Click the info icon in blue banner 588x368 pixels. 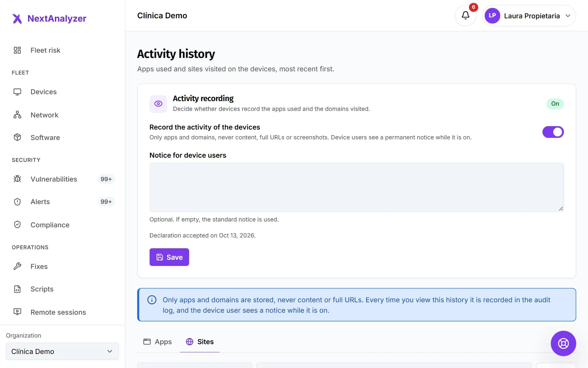tap(152, 300)
